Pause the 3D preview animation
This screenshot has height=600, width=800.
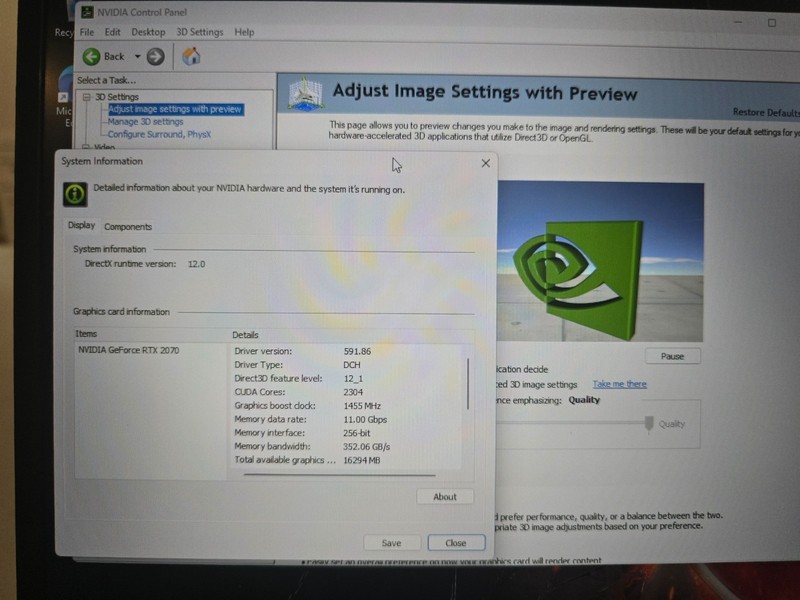672,356
